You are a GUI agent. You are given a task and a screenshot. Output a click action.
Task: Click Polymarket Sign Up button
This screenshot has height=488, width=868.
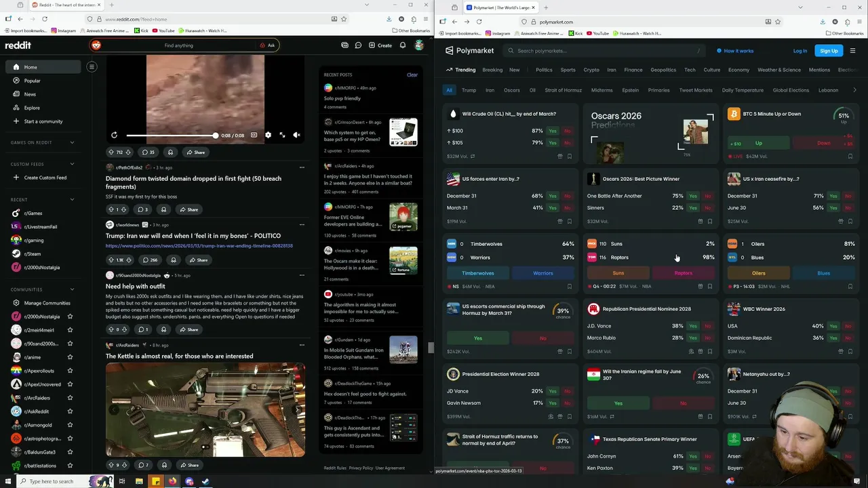829,51
